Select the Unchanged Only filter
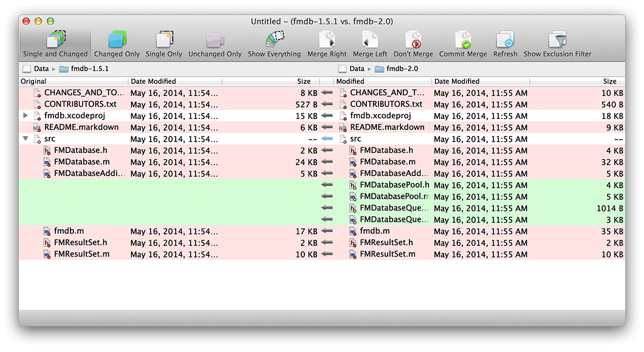 214,41
